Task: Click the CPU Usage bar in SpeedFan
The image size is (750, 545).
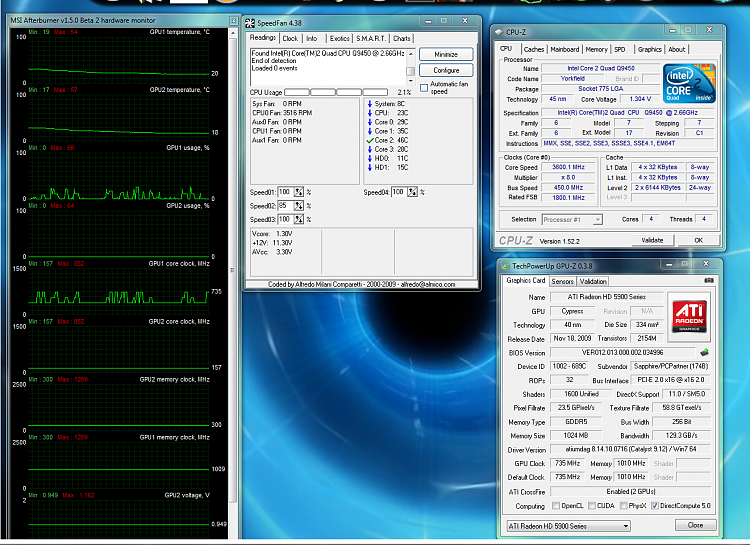Action: coord(336,92)
